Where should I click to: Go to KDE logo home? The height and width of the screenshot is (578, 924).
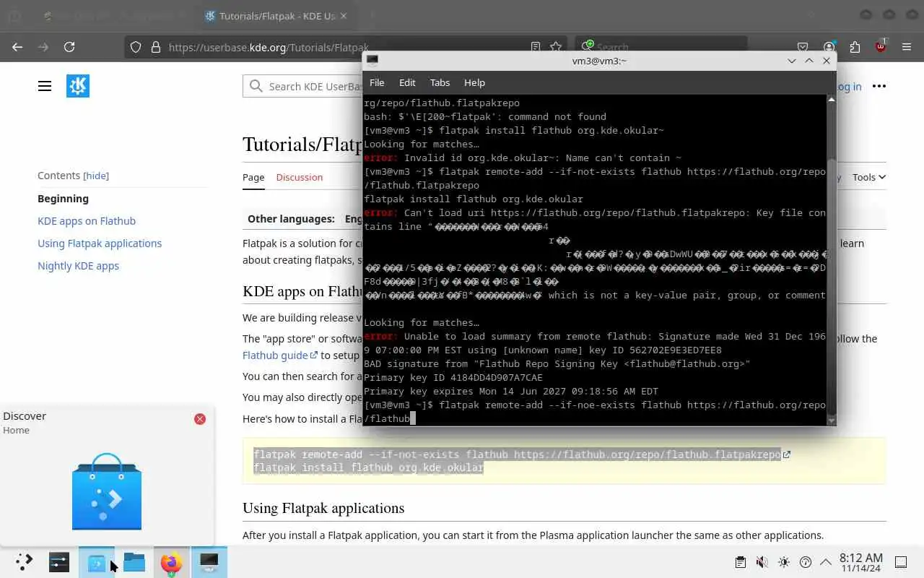pos(78,86)
